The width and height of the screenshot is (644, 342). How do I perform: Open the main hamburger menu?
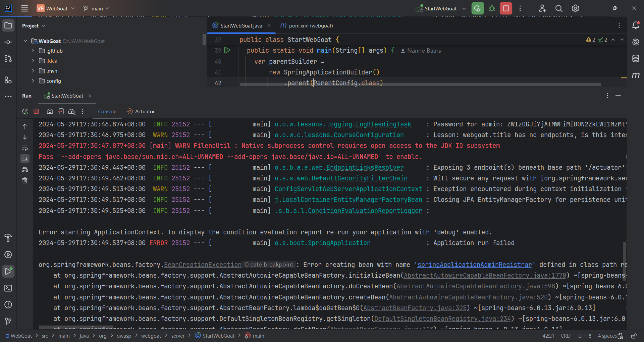pos(24,8)
